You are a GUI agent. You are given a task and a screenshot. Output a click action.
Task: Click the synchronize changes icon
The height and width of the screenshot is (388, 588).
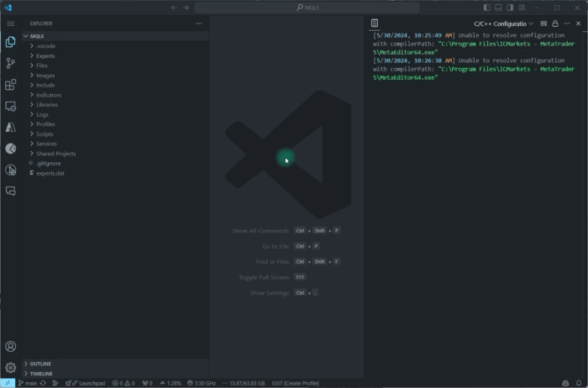[43, 383]
